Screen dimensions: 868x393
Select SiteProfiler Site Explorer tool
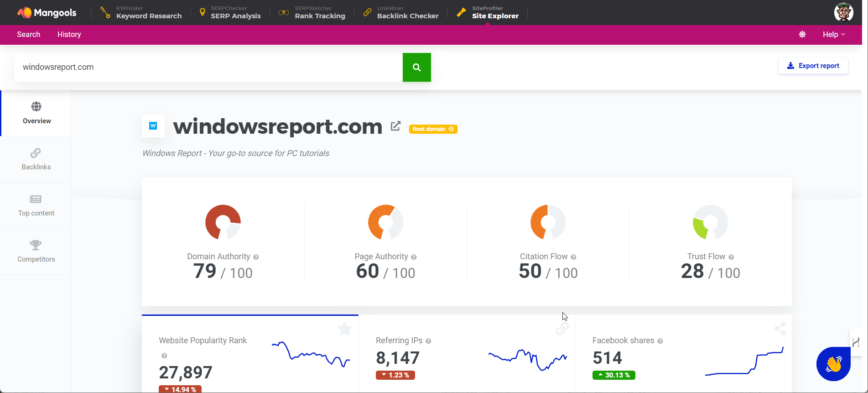(x=488, y=13)
